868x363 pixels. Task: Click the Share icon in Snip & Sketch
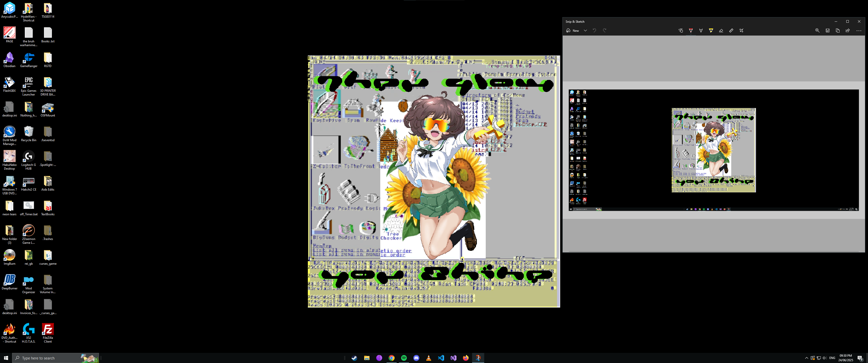(x=848, y=31)
